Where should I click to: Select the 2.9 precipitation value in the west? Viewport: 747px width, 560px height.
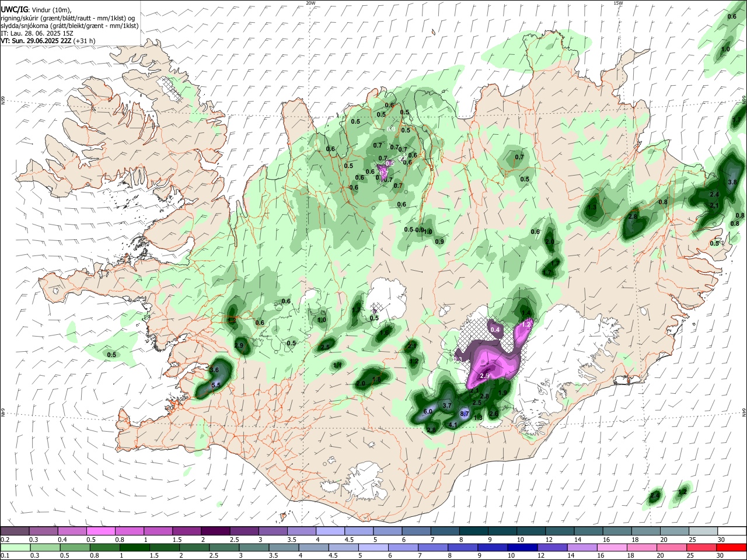click(x=239, y=345)
